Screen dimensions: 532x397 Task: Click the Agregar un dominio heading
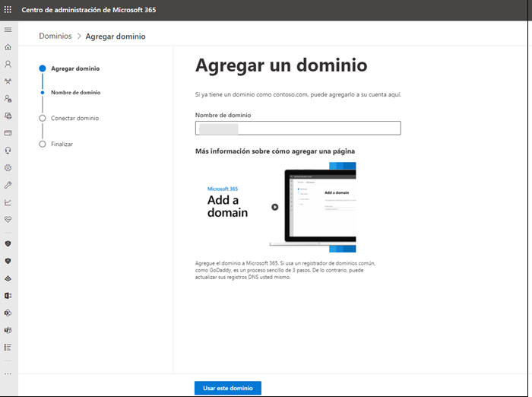point(281,65)
